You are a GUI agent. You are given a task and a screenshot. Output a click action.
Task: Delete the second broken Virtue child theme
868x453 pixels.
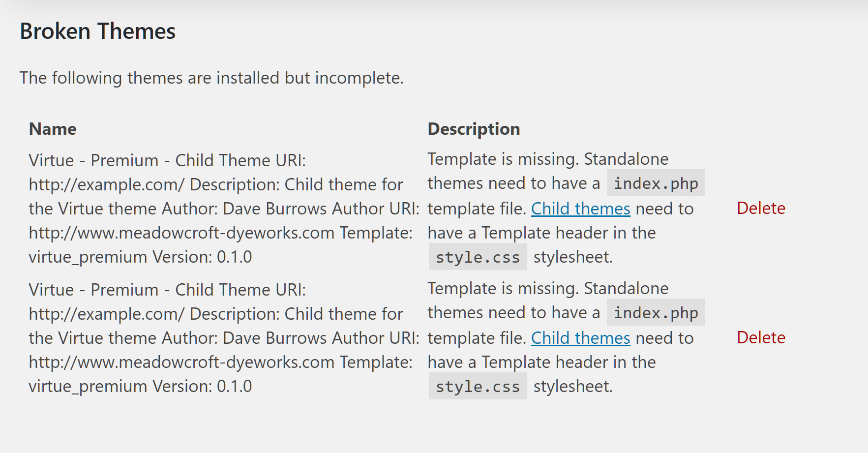[760, 337]
